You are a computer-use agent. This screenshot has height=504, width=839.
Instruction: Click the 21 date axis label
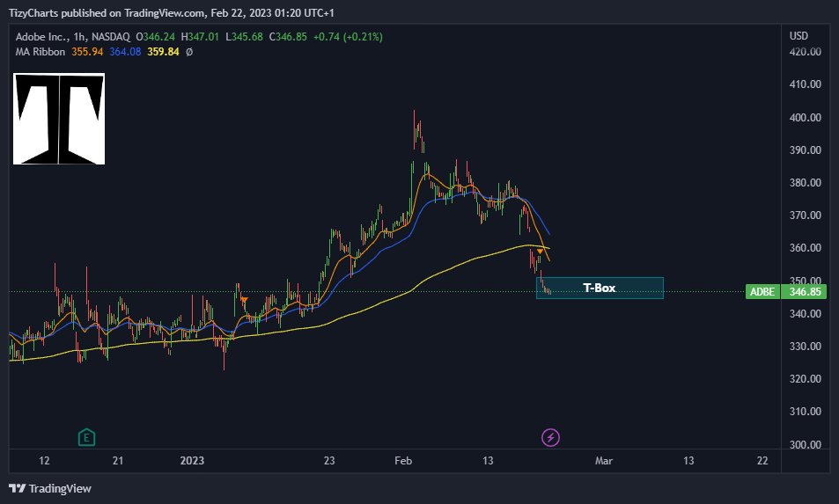(118, 461)
